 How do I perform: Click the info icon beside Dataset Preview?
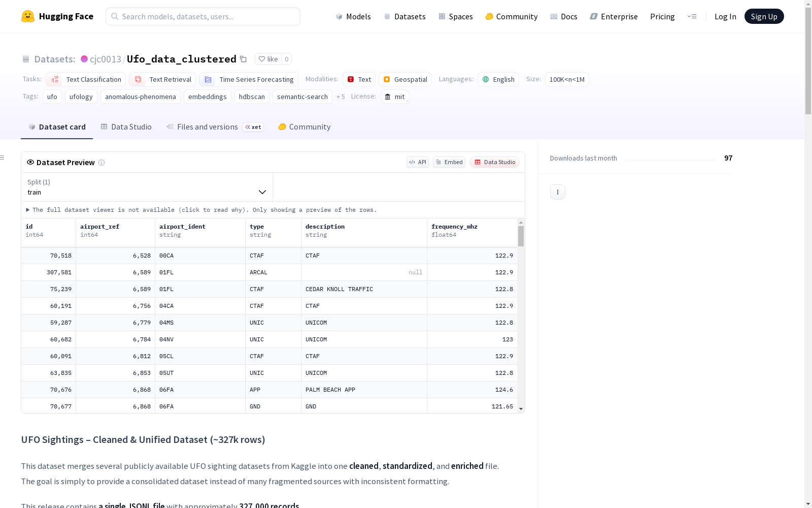(x=101, y=163)
